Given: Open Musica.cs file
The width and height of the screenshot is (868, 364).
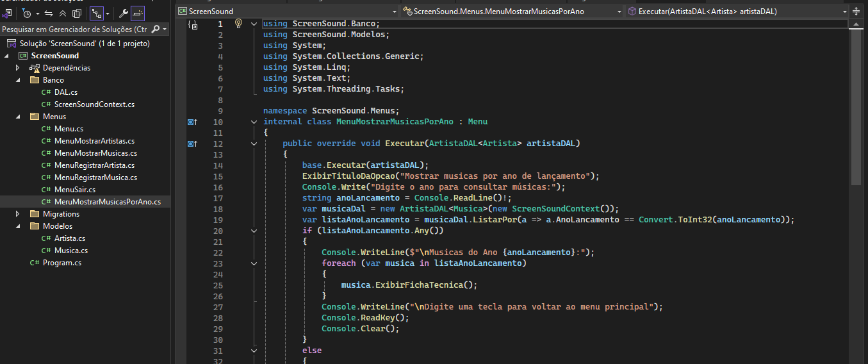Looking at the screenshot, I should [71, 251].
